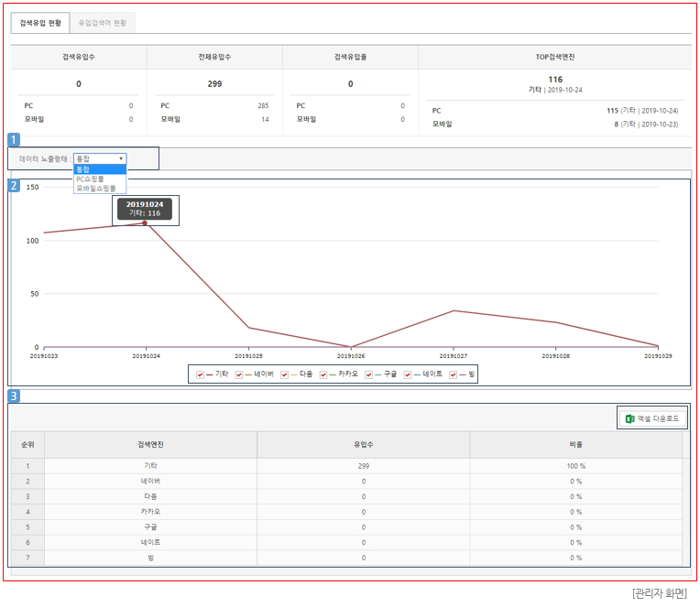Select the 다음 row in the search engine table

(x=347, y=497)
